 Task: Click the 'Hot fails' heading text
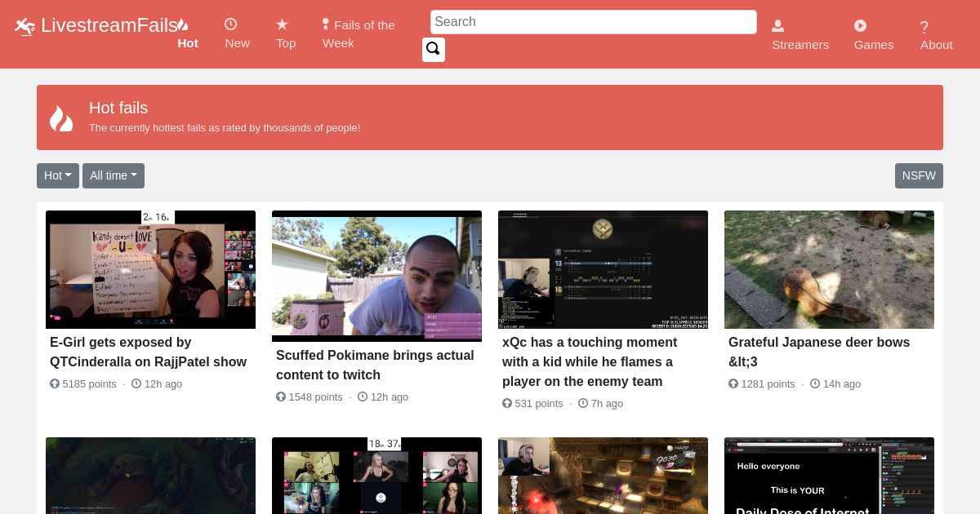(118, 108)
